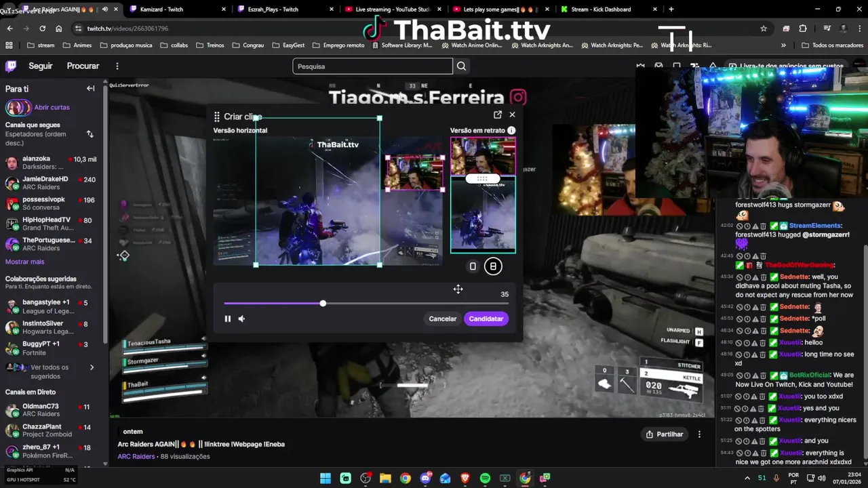Open the Animes bookmarks folder
The width and height of the screenshot is (868, 488).
pos(77,45)
